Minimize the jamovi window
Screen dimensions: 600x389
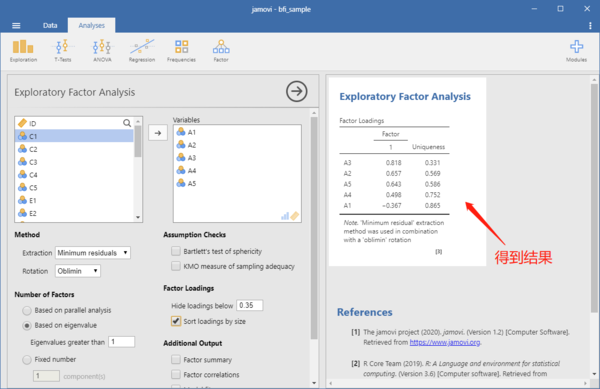click(x=534, y=8)
